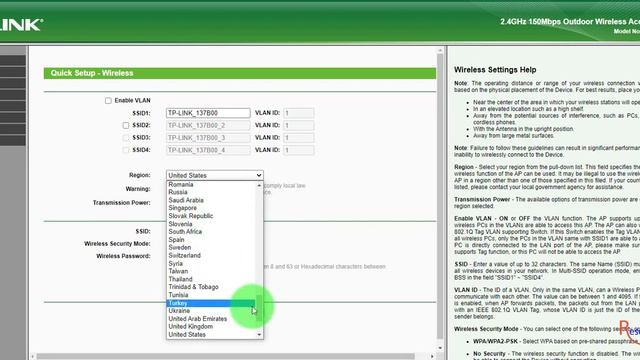Select the highlighted Turkey option
Screen dimensions: 640x360
coord(211,303)
